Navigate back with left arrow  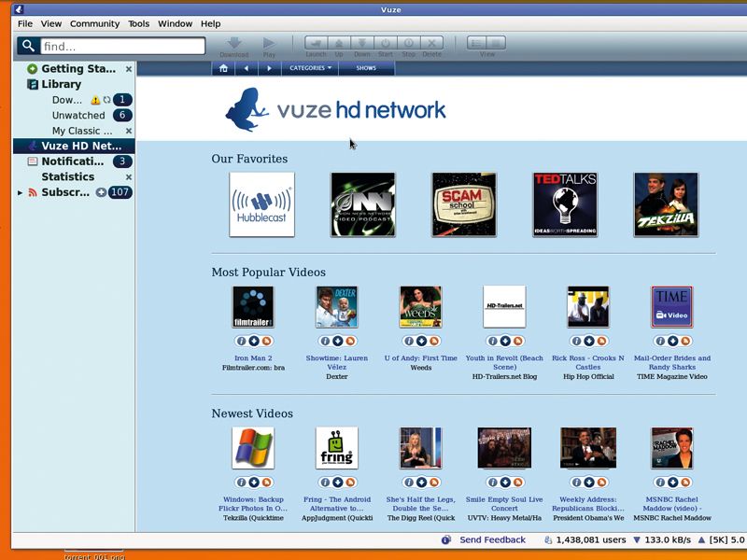[x=247, y=68]
